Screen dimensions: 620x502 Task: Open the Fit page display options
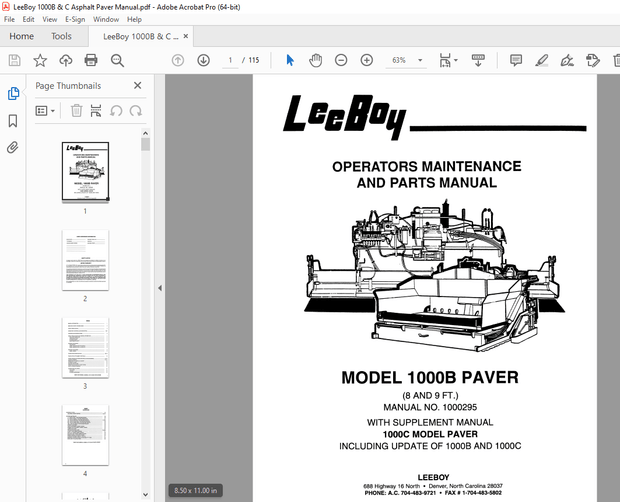pos(448,60)
